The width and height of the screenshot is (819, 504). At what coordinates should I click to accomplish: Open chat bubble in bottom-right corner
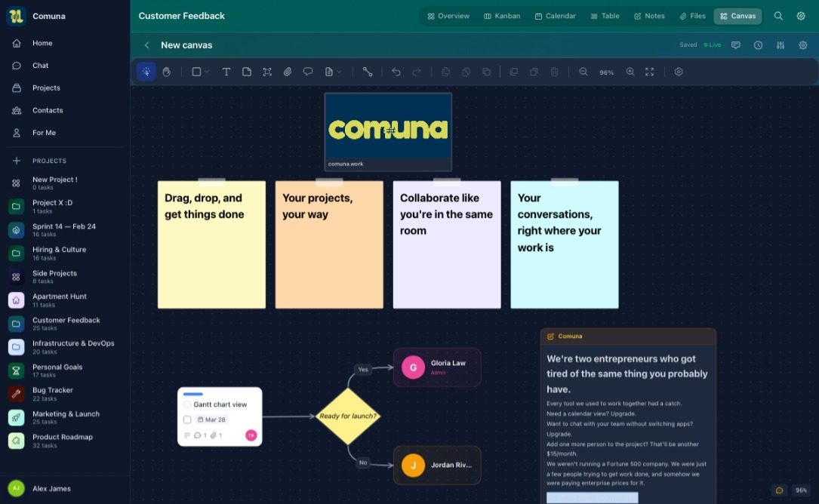779,490
